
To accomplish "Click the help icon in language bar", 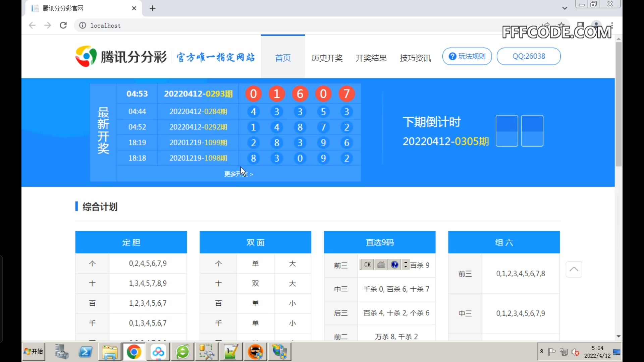I will 395,265.
